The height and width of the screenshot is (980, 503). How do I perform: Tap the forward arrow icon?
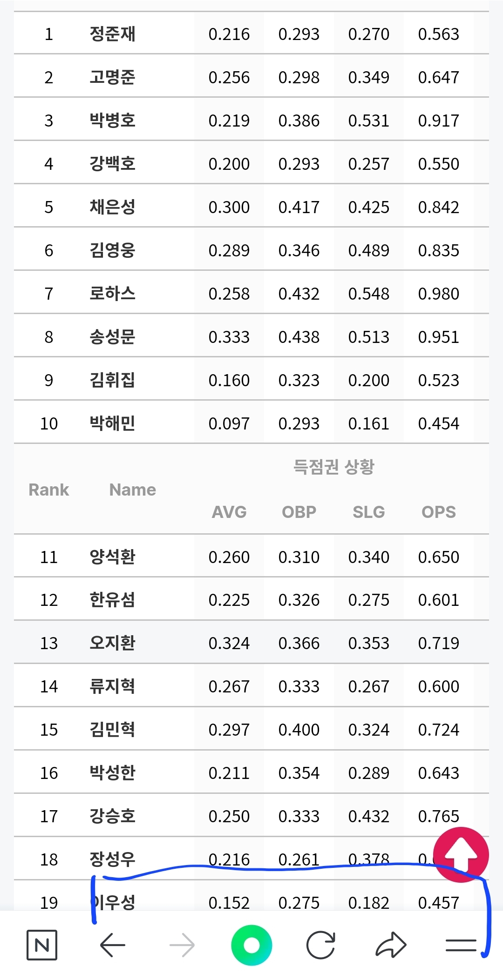182,945
